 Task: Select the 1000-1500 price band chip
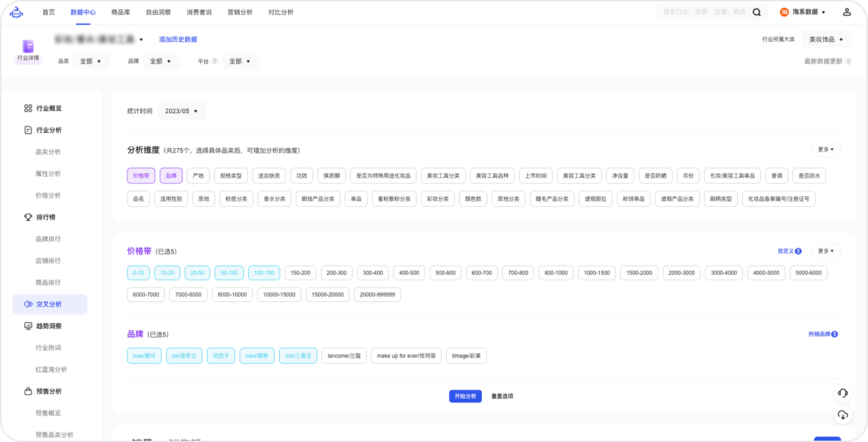[596, 273]
